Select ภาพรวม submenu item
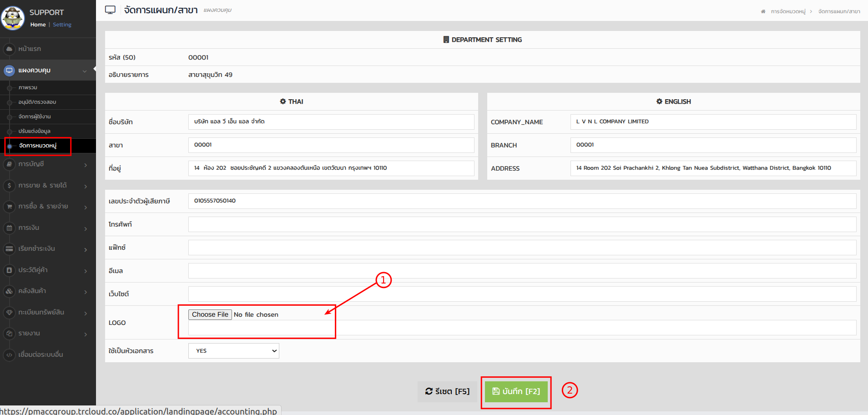The width and height of the screenshot is (868, 415). click(28, 87)
